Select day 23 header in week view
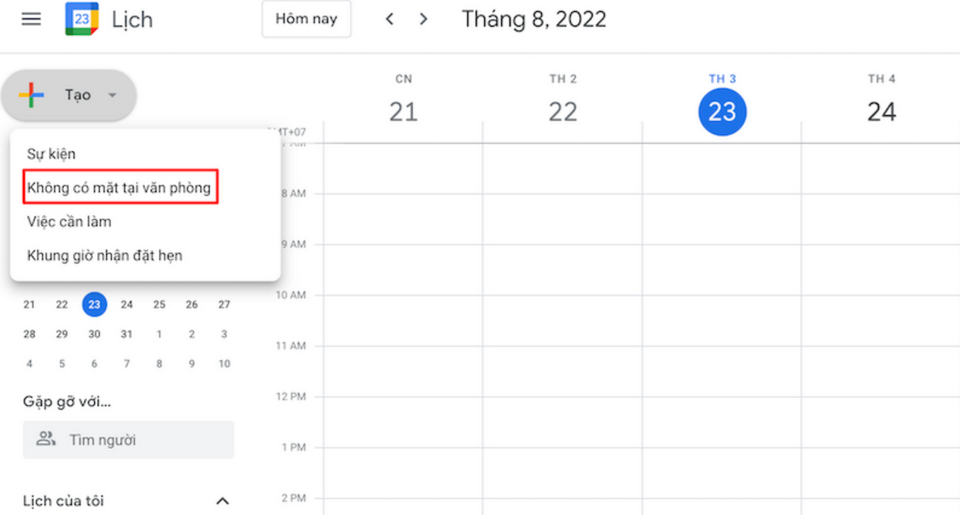This screenshot has height=515, width=960. (722, 111)
